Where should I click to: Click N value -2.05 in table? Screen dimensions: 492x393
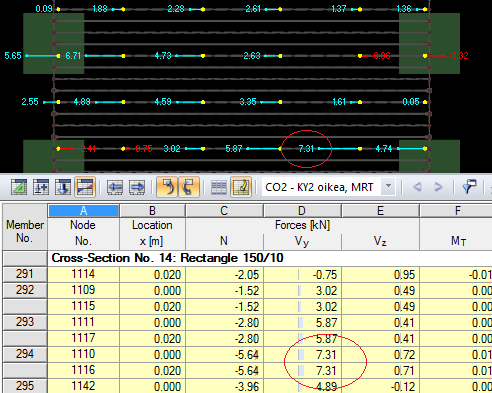[x=224, y=274]
